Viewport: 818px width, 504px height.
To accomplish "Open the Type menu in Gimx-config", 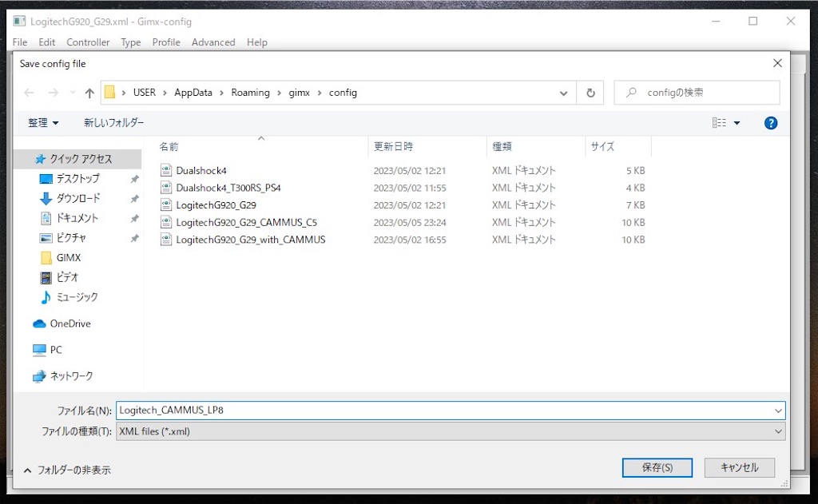I will [131, 42].
